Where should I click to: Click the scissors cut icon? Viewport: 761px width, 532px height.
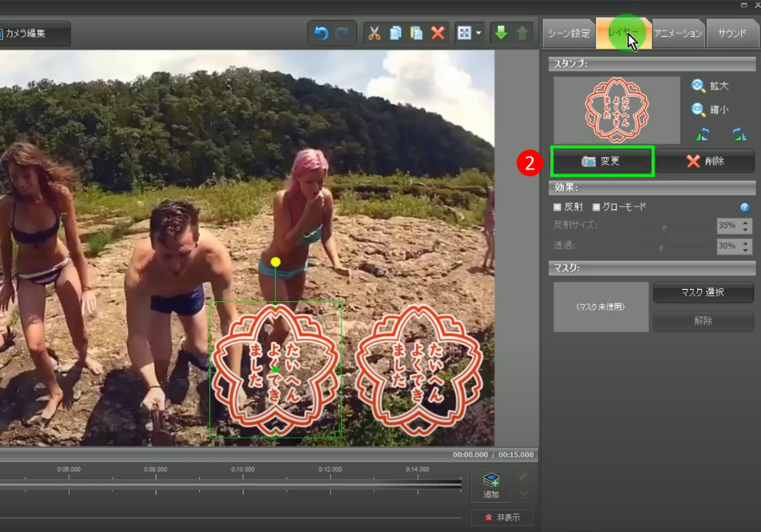point(374,33)
